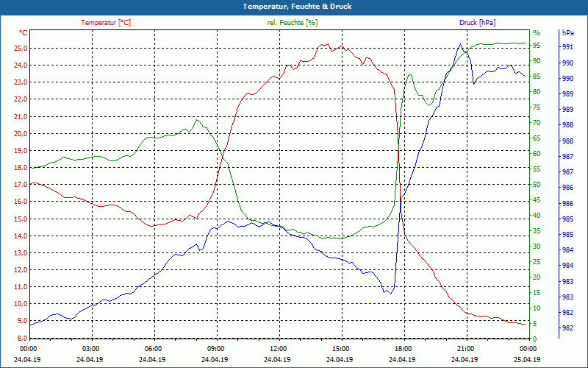Click the "24.04.19" date under 12:00

pyautogui.click(x=278, y=359)
